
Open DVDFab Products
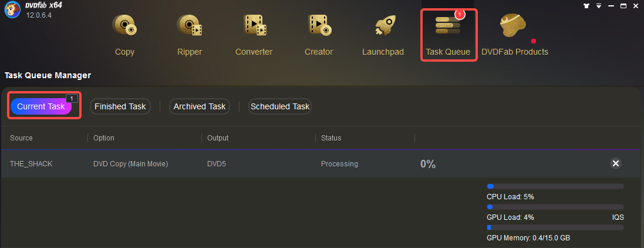coord(515,35)
